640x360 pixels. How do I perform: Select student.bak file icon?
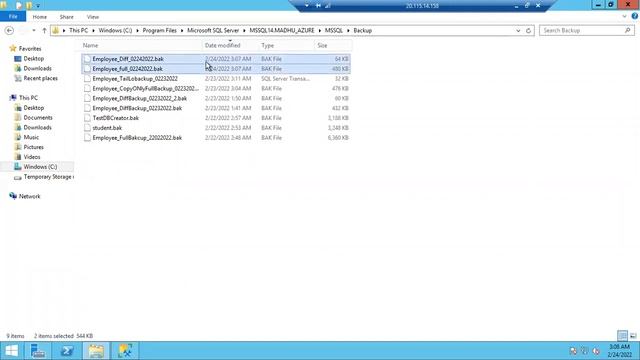click(x=87, y=128)
